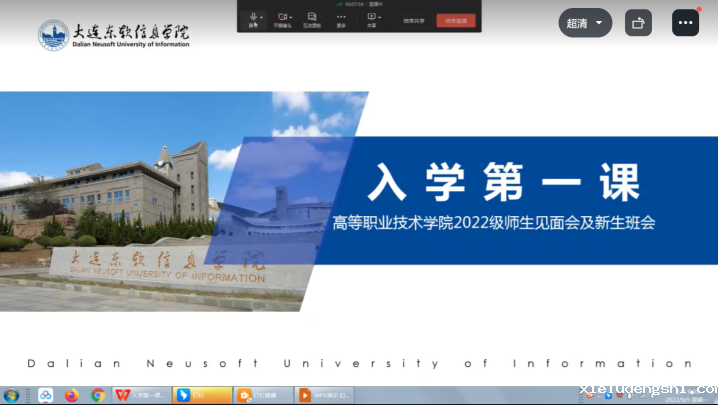Image resolution: width=718 pixels, height=405 pixels.
Task: Switch to the DingTalk taskbar window
Action: (202, 395)
